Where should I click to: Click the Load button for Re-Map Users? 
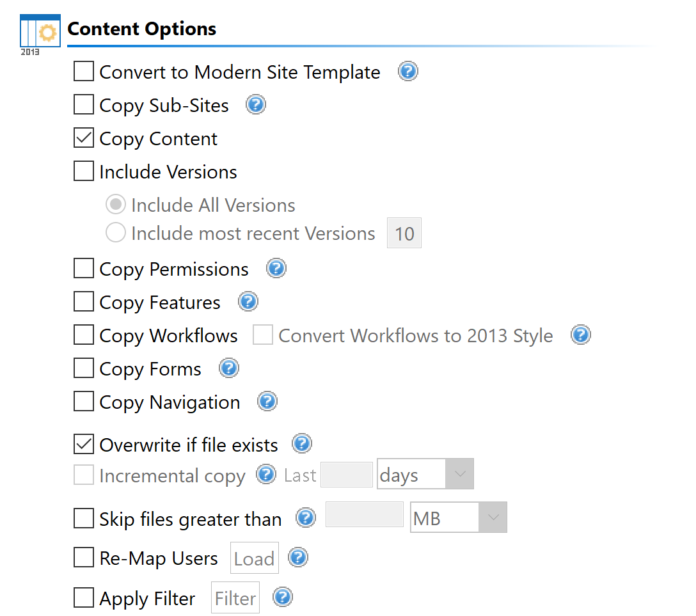tap(254, 557)
